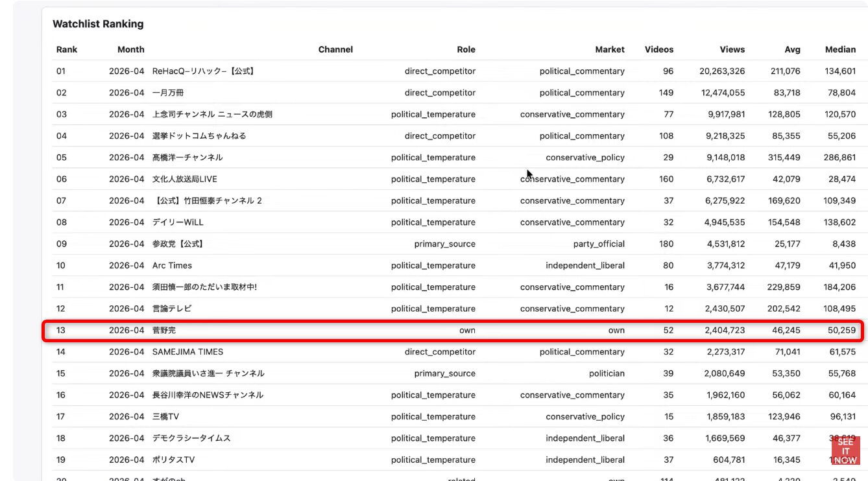Select channel ポリタスTV
This screenshot has height=481, width=868.
click(174, 460)
